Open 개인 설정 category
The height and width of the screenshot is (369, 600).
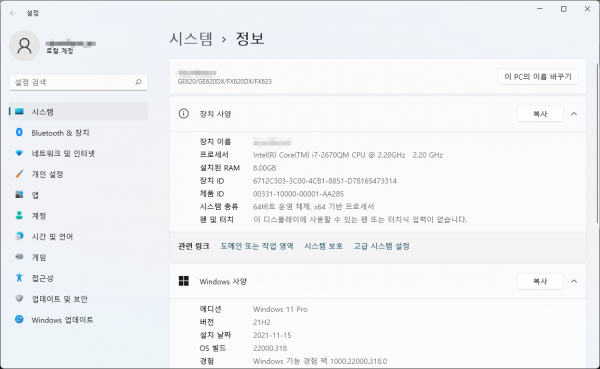(x=78, y=174)
